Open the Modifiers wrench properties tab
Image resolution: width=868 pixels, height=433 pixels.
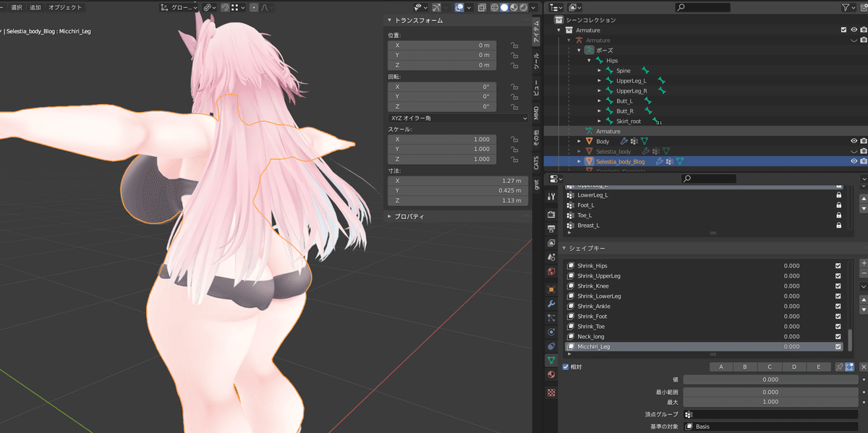551,304
